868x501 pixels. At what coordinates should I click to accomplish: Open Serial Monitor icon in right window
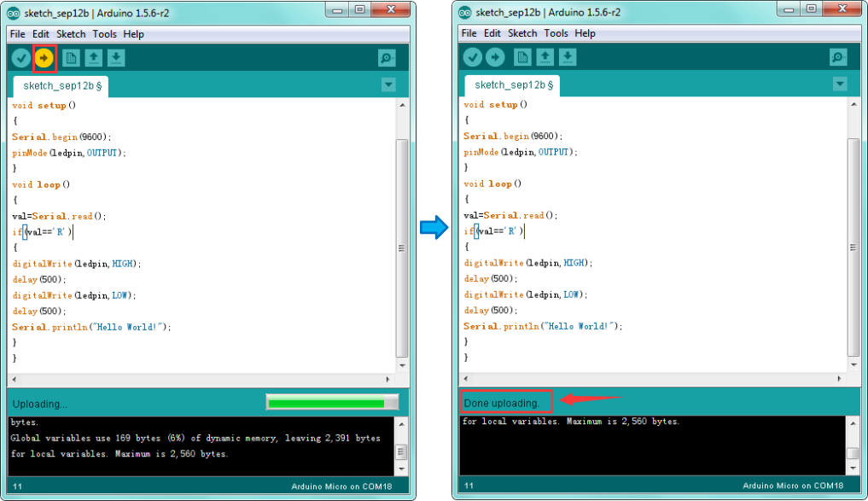click(838, 57)
